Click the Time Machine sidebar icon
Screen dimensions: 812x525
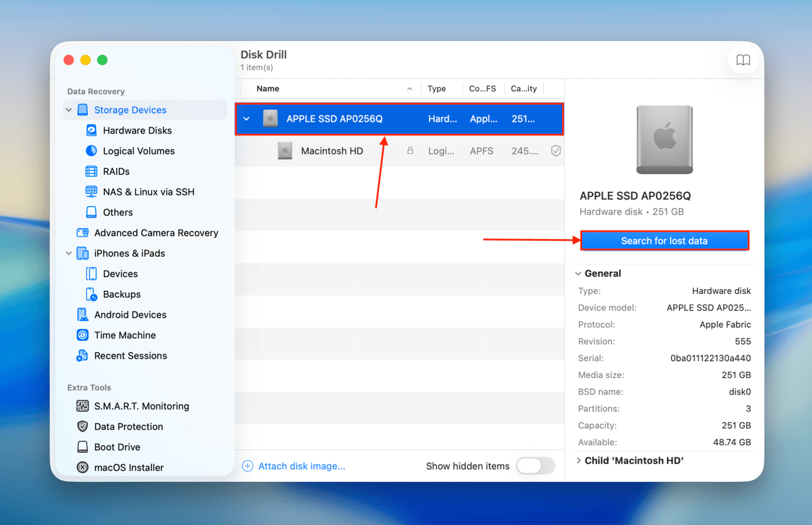click(82, 335)
